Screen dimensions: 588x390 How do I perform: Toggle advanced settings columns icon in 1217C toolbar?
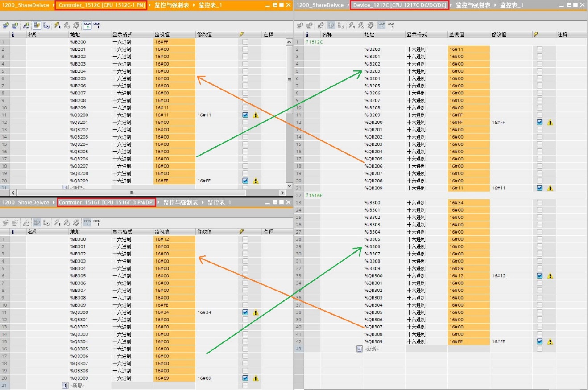[x=341, y=25]
